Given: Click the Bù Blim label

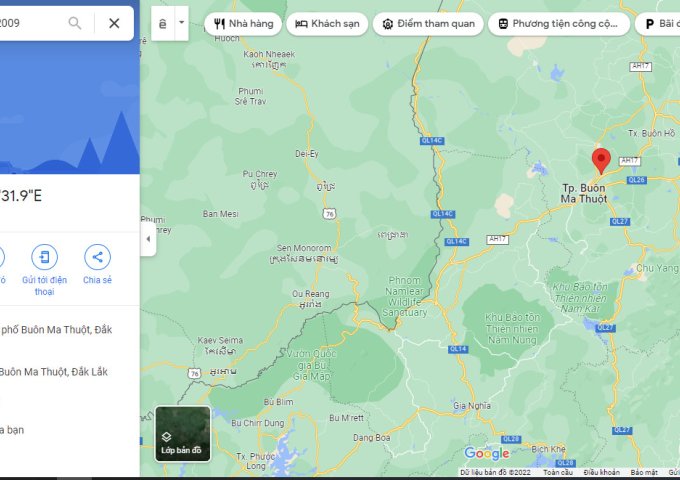Looking at the screenshot, I should (x=278, y=402).
